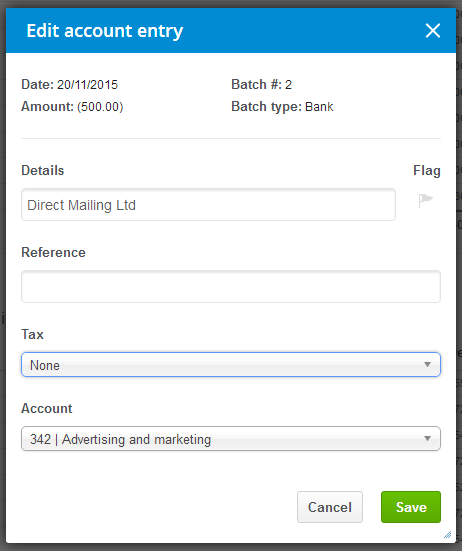
Task: Click the Details label
Action: click(43, 170)
